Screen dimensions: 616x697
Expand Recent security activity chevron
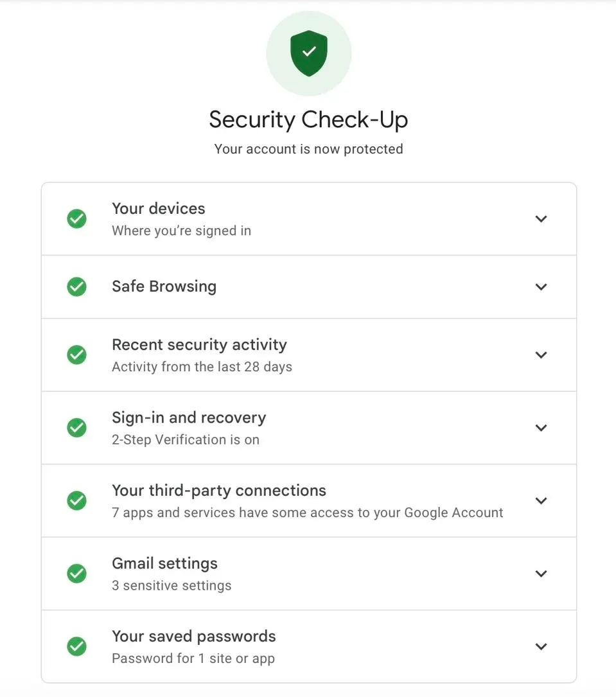(x=541, y=355)
